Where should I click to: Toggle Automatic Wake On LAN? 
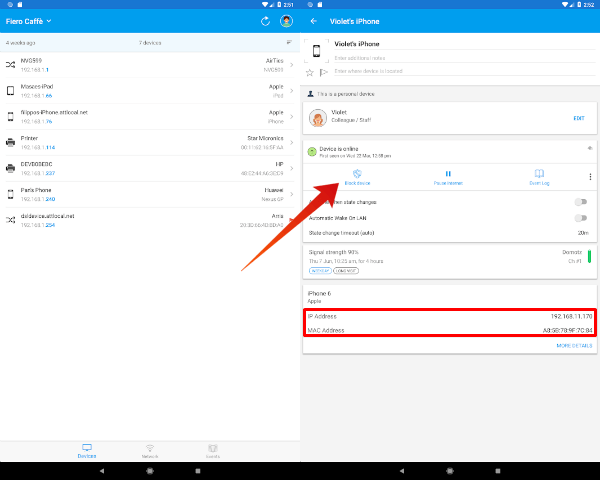point(580,218)
